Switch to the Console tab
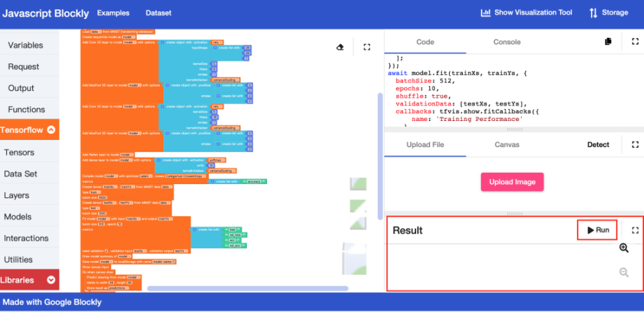The height and width of the screenshot is (312, 644). (507, 42)
